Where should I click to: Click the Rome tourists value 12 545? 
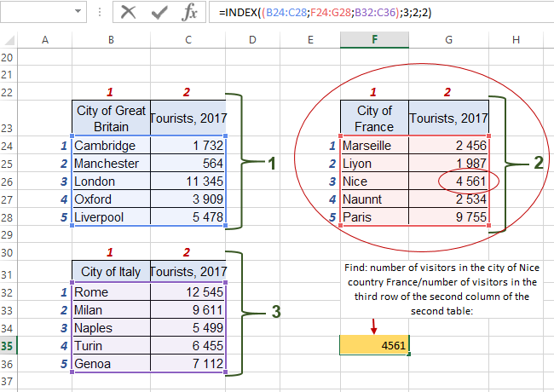click(188, 292)
